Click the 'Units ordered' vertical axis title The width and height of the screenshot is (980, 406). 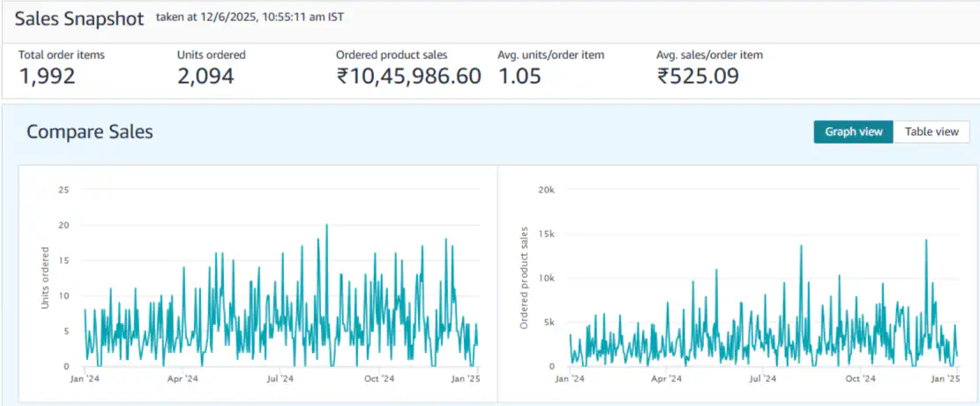(46, 278)
